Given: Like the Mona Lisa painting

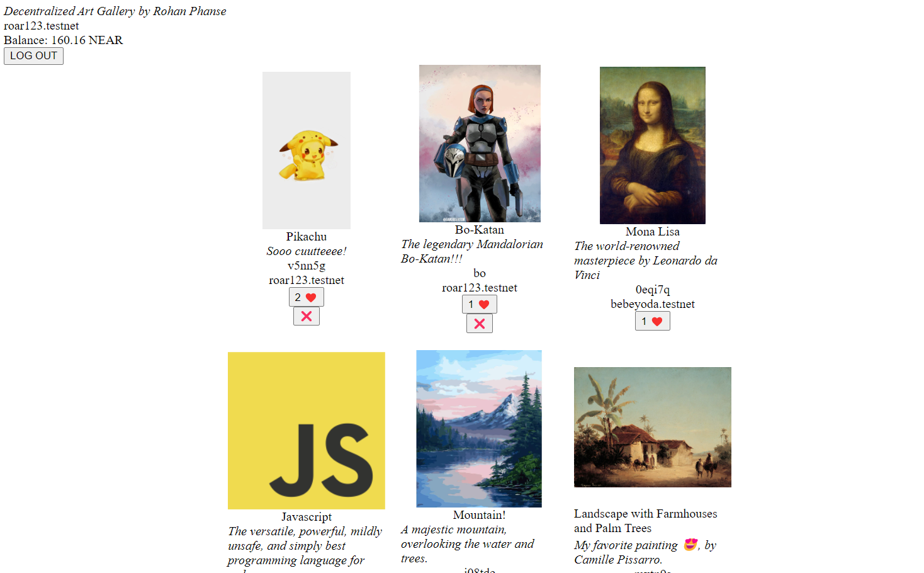Looking at the screenshot, I should point(652,321).
